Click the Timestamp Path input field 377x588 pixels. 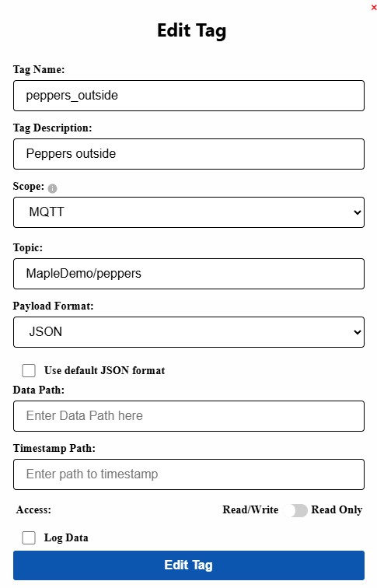pos(189,474)
